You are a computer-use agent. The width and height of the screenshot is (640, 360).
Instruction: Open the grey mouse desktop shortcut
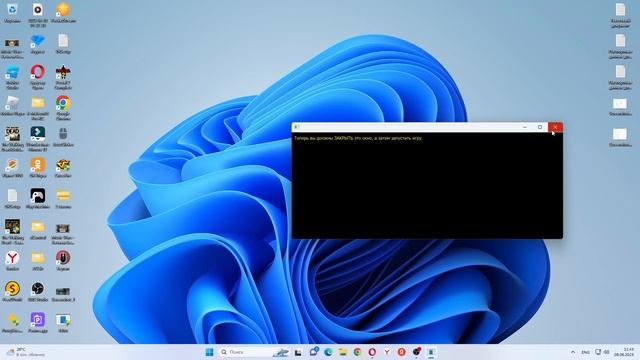63,137
